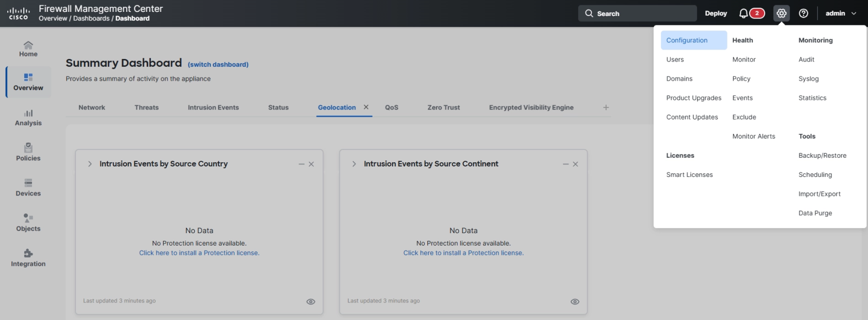
Task: Select the Overview sidebar icon
Action: 28,82
